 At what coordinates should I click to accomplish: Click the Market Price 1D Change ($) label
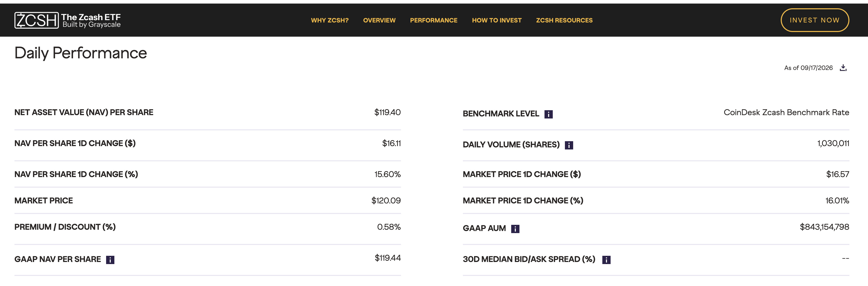pyautogui.click(x=522, y=174)
